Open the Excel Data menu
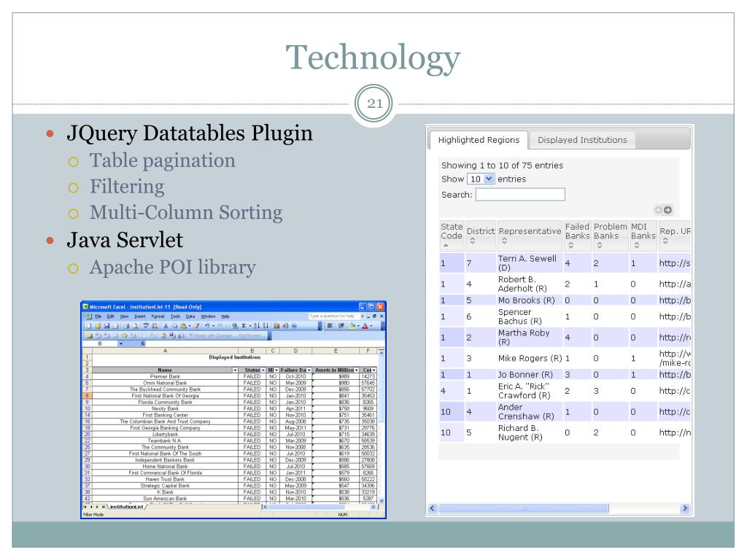Viewport: 747px width, 560px height. pyautogui.click(x=190, y=316)
